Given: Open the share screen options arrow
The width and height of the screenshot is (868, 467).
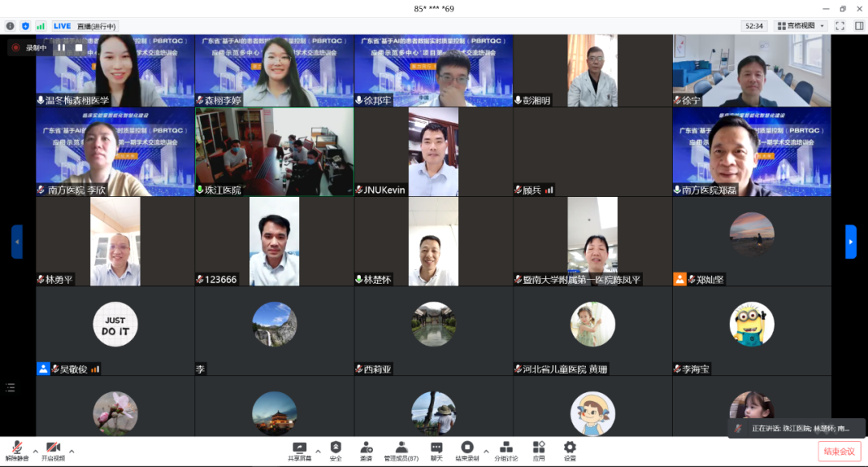Looking at the screenshot, I should coord(317,451).
